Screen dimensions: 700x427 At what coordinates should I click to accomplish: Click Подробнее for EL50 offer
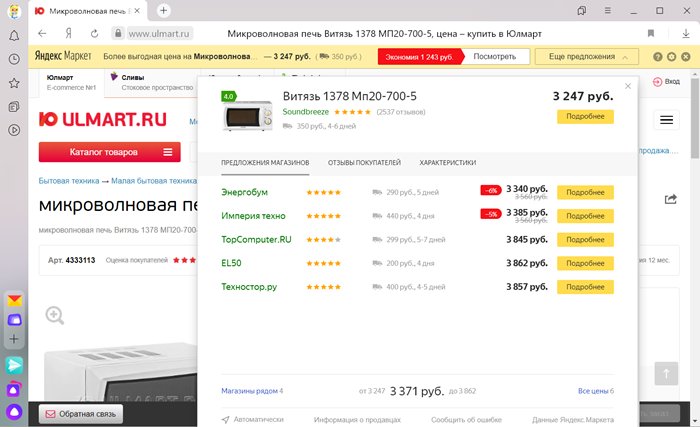click(585, 264)
